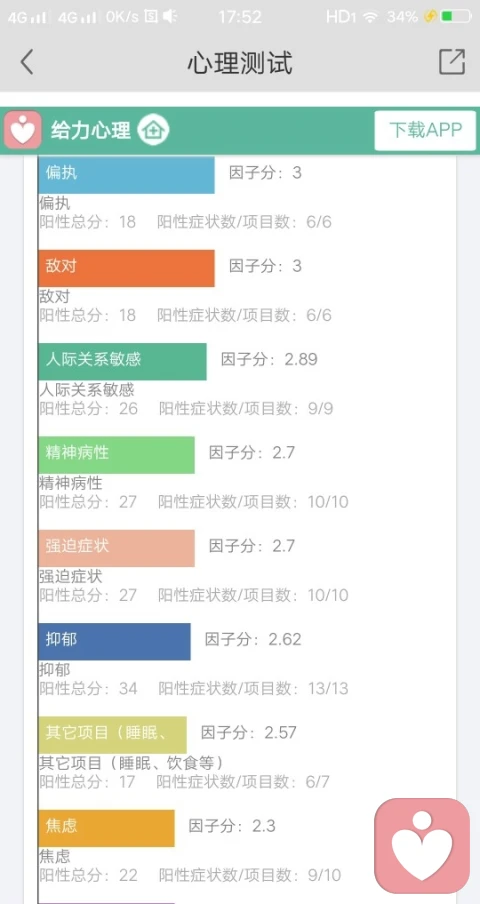Tap the 心理测试 page title

pyautogui.click(x=240, y=62)
